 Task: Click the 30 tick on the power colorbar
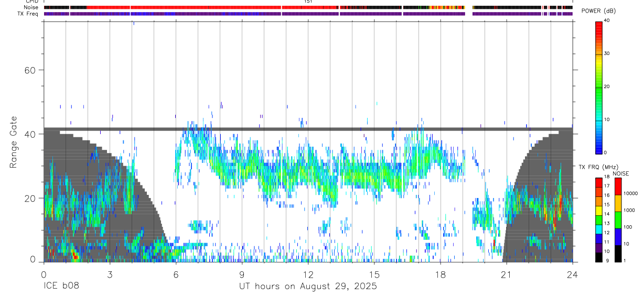pos(607,54)
